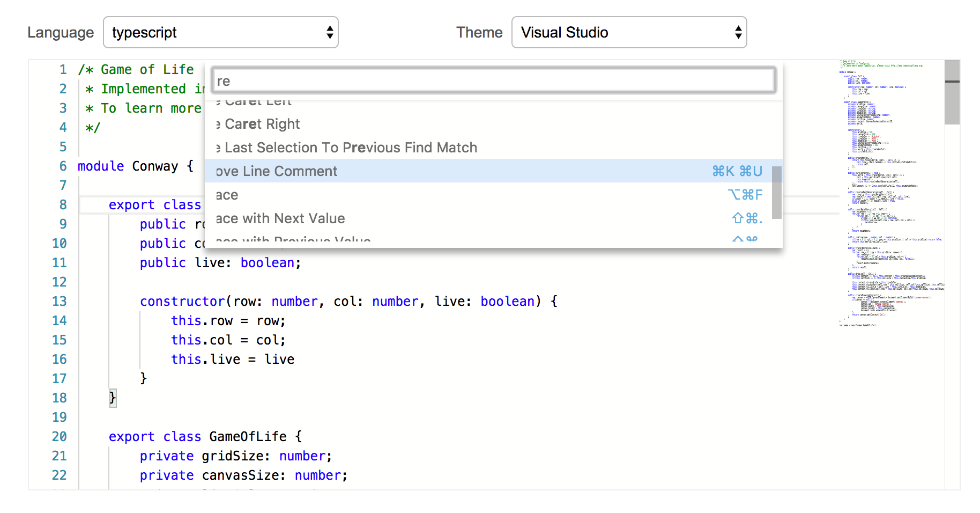
Task: Open the Language typescript dropdown
Action: (x=220, y=32)
